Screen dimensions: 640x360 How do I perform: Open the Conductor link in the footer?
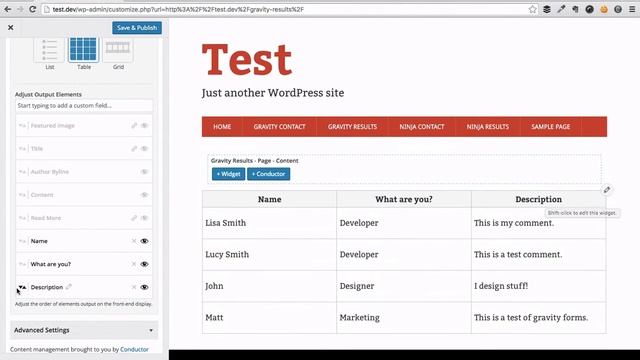[134, 349]
